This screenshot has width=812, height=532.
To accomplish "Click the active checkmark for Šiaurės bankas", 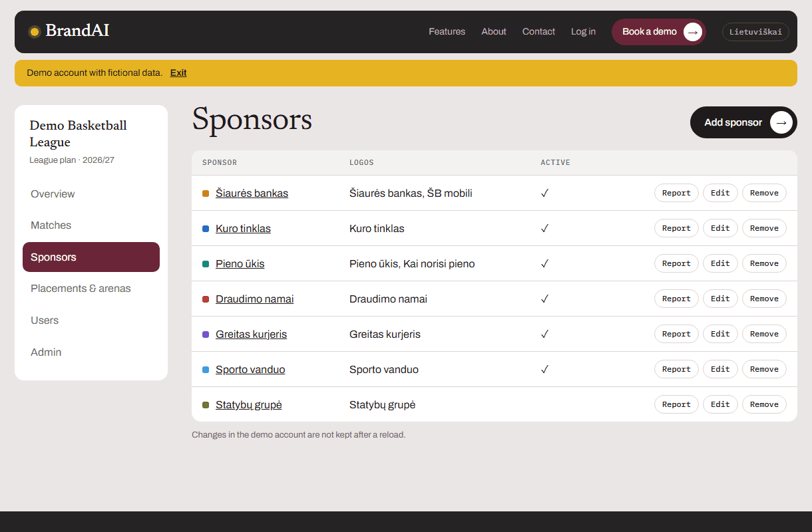I will (544, 193).
